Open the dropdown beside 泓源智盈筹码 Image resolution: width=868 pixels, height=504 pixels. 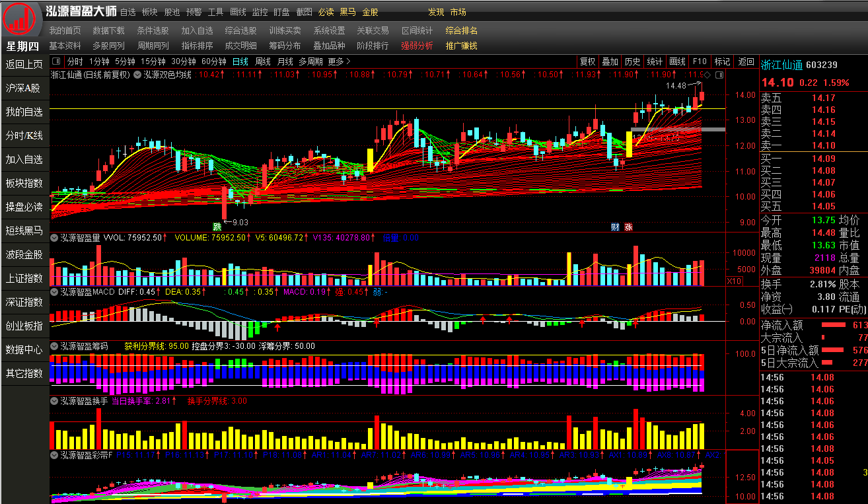pyautogui.click(x=55, y=345)
